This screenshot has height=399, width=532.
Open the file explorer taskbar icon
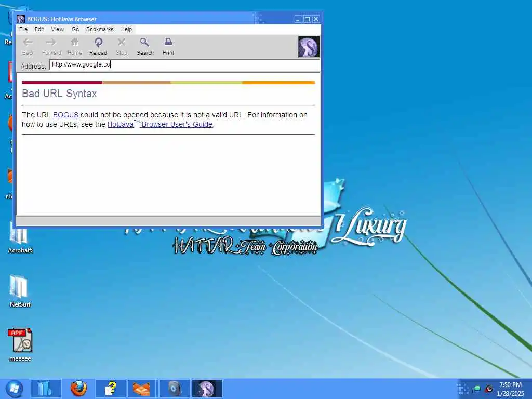[46, 389]
